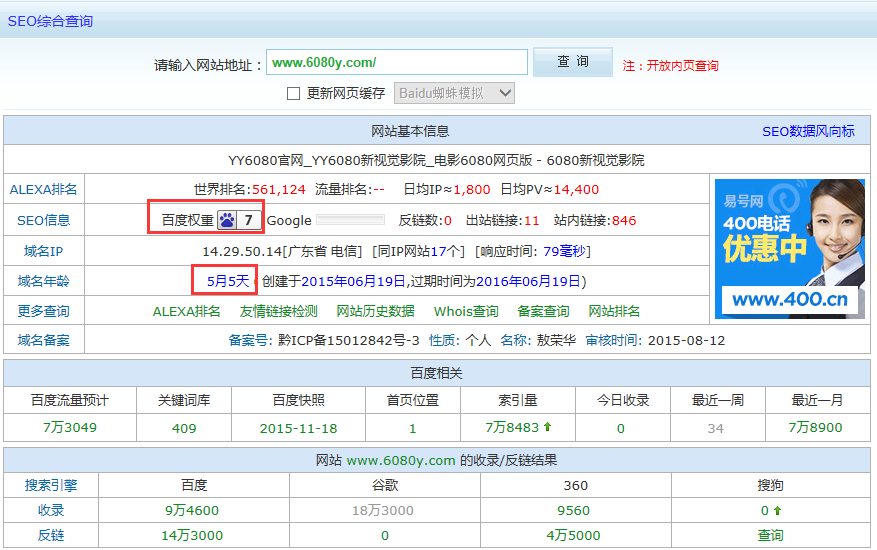Click the 反链数 value 0
Viewport: 877px width, 550px height.
click(448, 220)
